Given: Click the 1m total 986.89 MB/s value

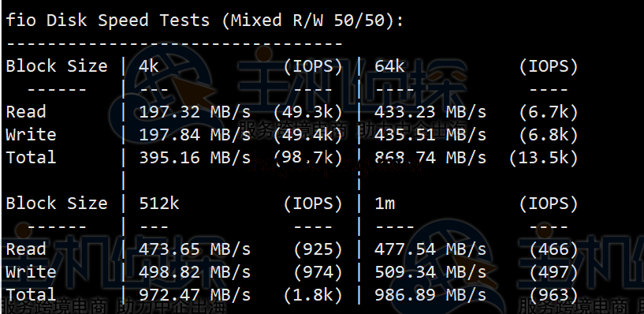Looking at the screenshot, I should point(430,295).
